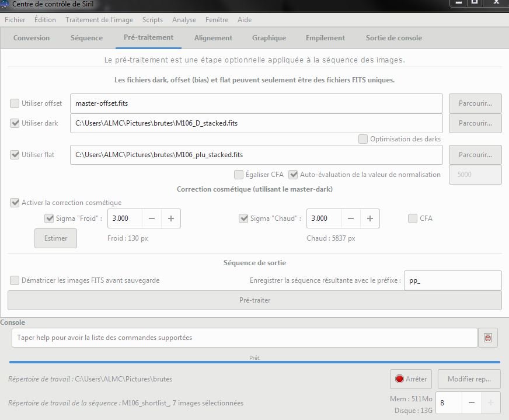
Task: Uncheck the Utiliser flat checkbox
Action: click(15, 155)
